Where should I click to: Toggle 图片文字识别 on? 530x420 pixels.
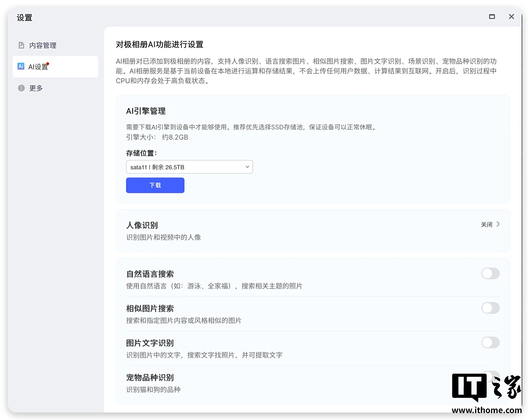490,342
